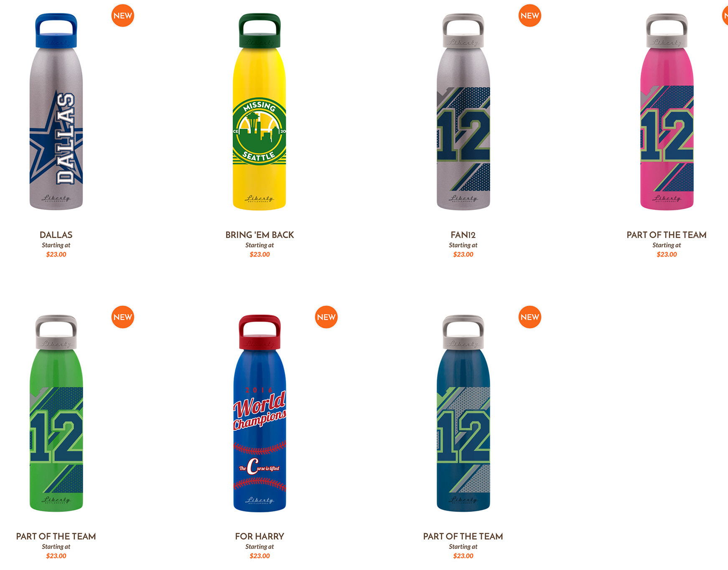Select the silver FAN12 bottle image
The image size is (728, 570).
463,112
